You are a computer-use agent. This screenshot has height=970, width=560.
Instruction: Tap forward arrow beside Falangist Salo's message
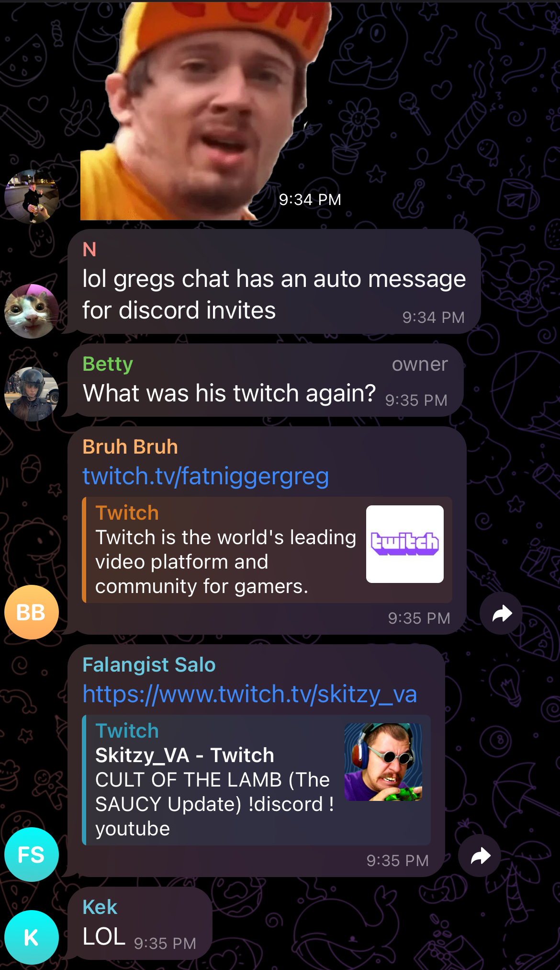point(480,856)
